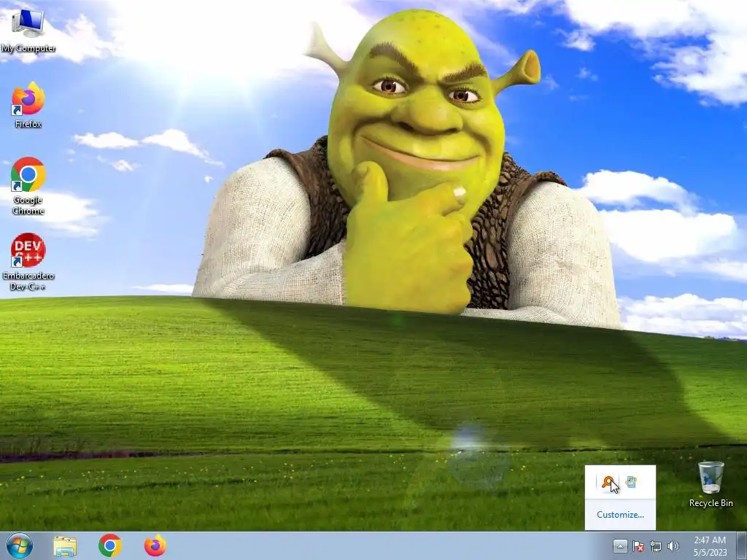Select the Embarcadero Dev-C++ desktop shortcut

(28, 262)
